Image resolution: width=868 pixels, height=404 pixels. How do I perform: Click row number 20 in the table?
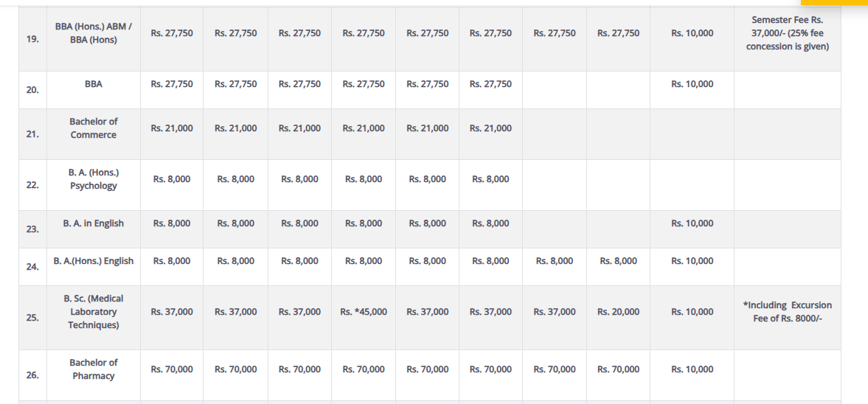point(32,90)
